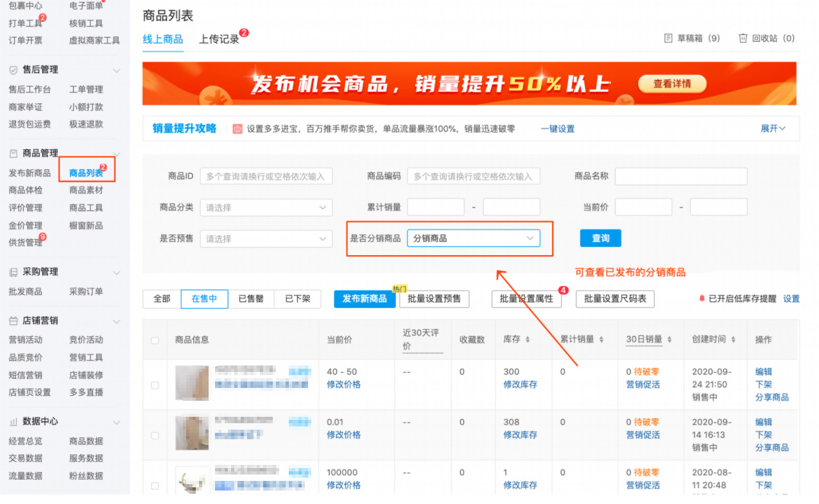Click the 查看详情 banner button
The width and height of the screenshot is (819, 504).
(671, 83)
